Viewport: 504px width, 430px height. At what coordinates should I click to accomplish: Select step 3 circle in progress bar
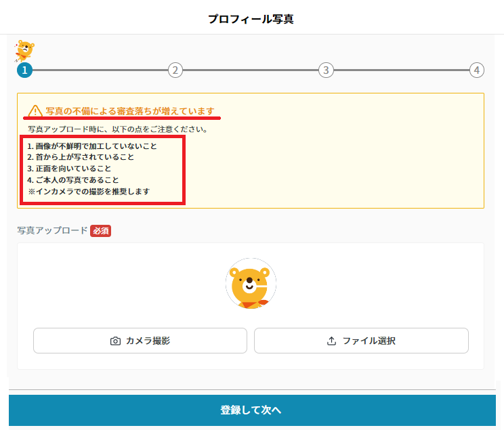click(x=326, y=70)
